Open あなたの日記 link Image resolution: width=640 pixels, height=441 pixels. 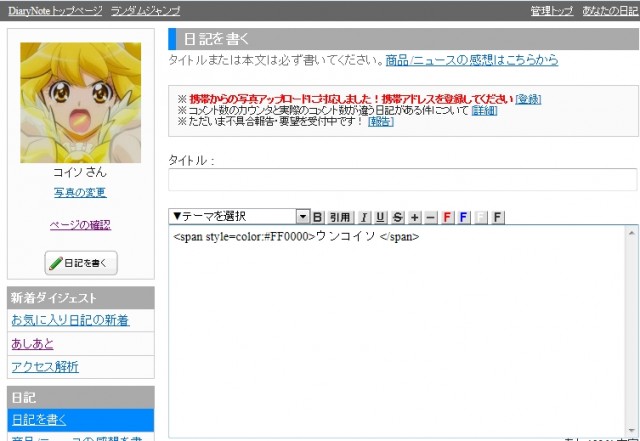(610, 11)
